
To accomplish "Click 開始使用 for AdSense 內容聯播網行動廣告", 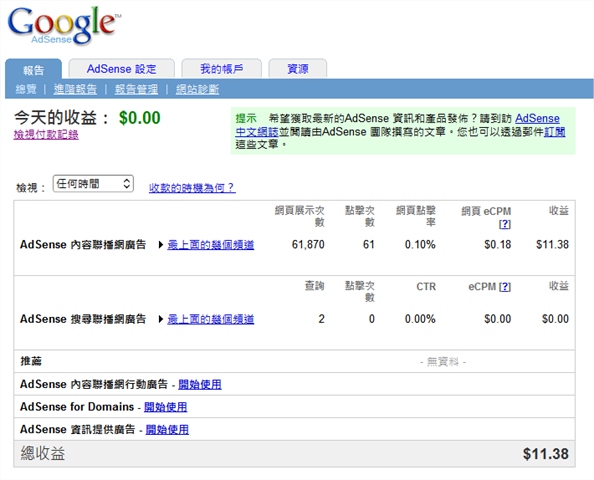I will pos(200,385).
